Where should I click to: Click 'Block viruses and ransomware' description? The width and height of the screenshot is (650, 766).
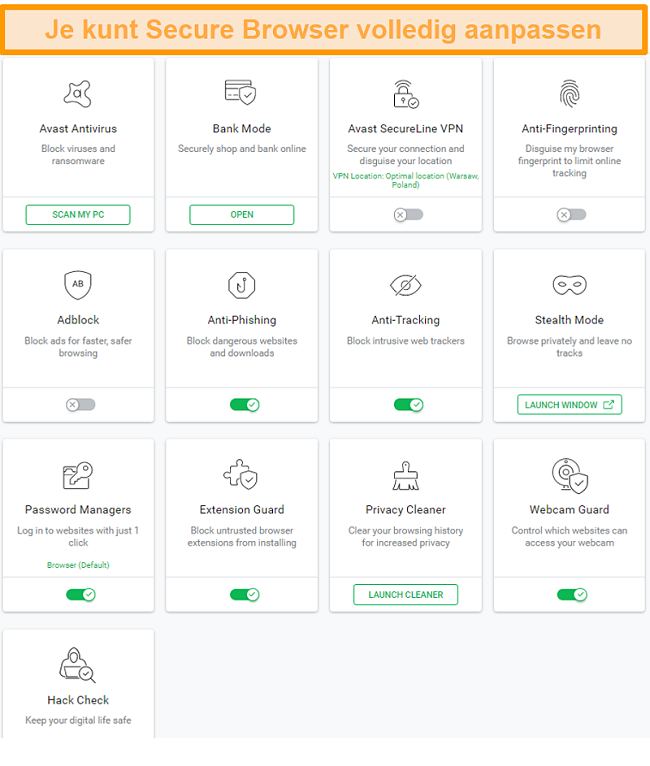pos(78,154)
